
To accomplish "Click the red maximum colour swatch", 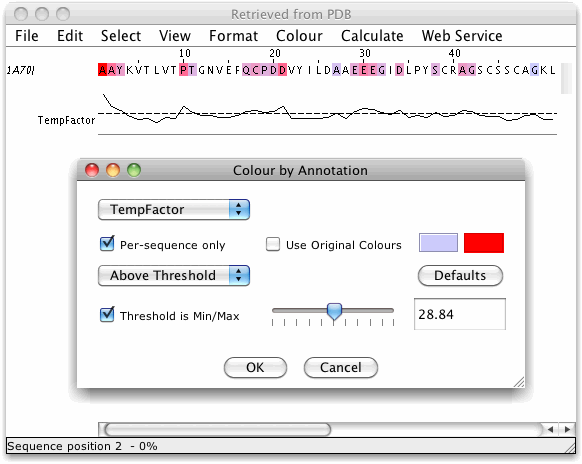I will pos(484,243).
